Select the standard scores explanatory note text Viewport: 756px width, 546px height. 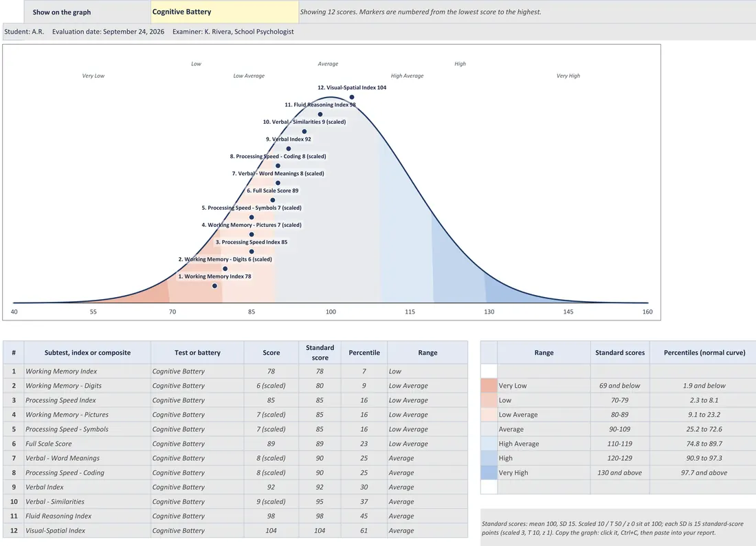point(612,528)
